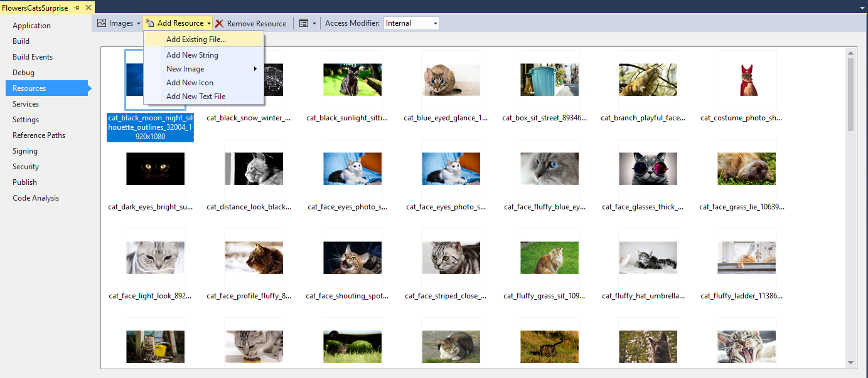Open the Application settings page
This screenshot has height=378, width=868.
point(31,26)
